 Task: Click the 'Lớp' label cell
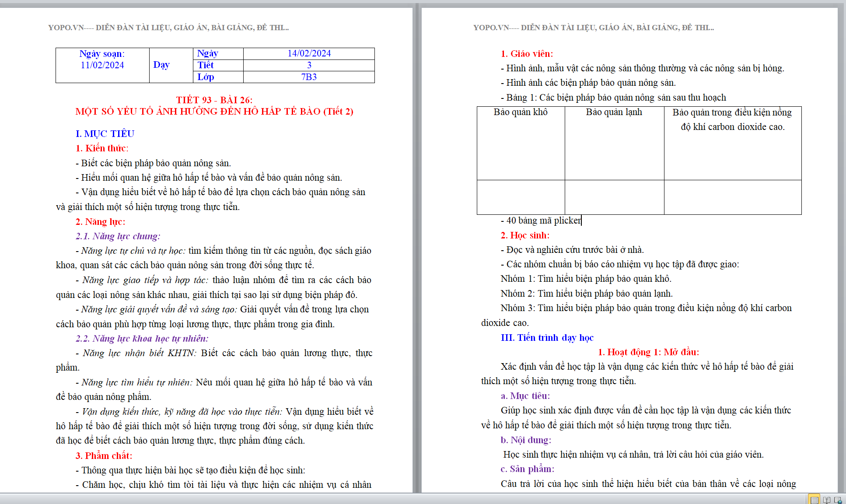point(218,77)
